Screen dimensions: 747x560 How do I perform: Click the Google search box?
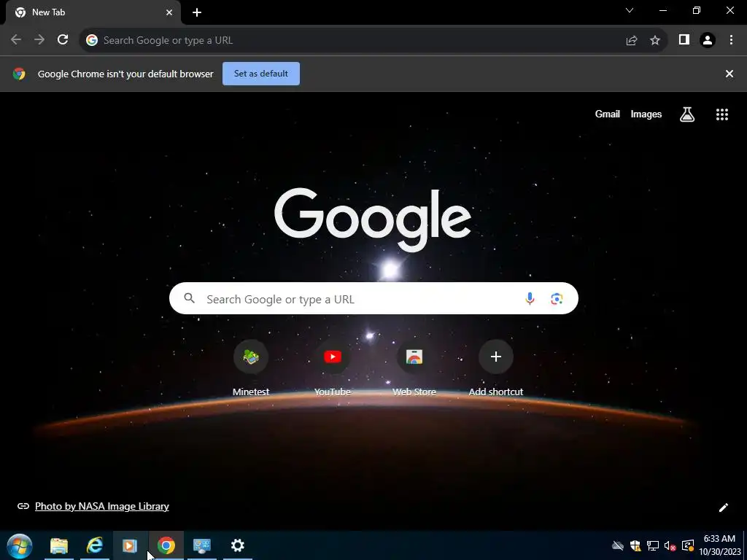(x=373, y=298)
